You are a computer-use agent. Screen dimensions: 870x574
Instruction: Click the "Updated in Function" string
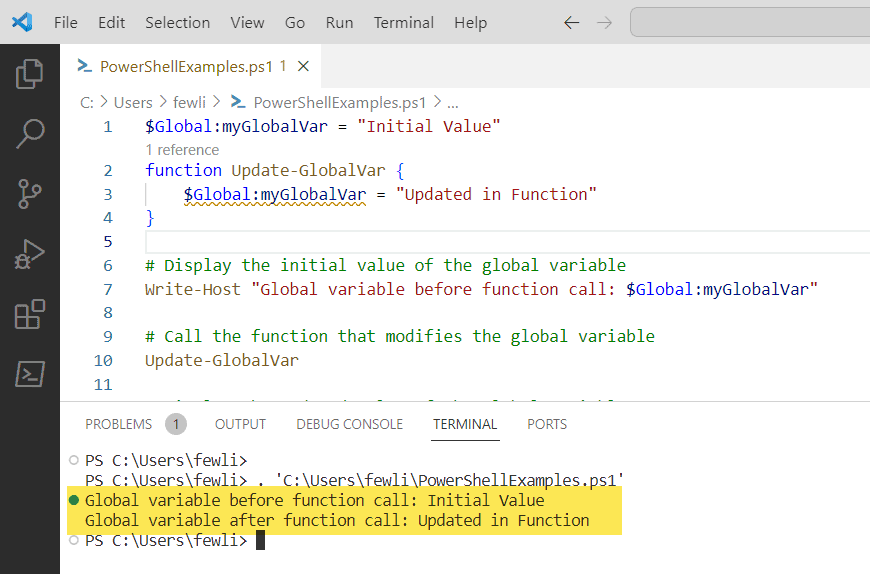[496, 195]
